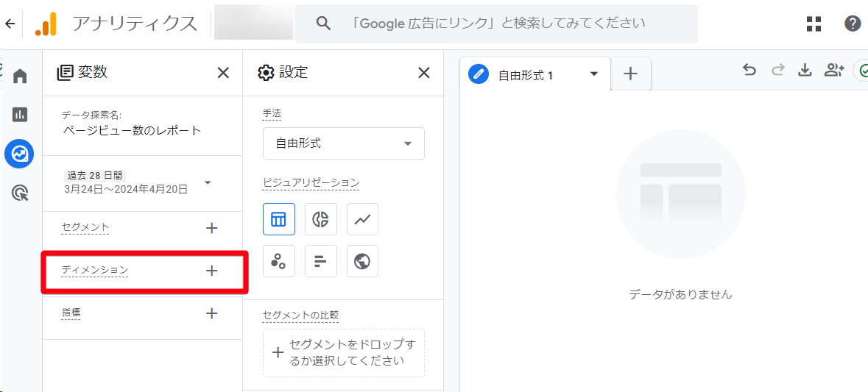Select bar chart visualization icon
Viewport: 868px width, 392px height.
point(320,261)
